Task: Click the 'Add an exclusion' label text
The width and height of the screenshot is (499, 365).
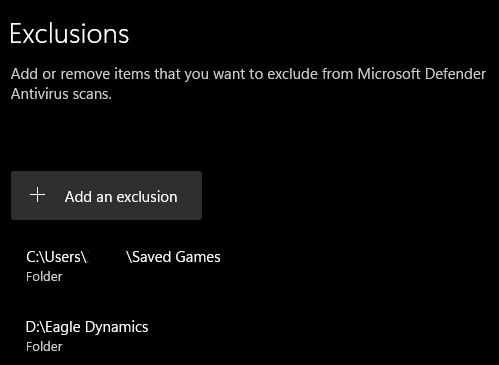Action: 121,197
